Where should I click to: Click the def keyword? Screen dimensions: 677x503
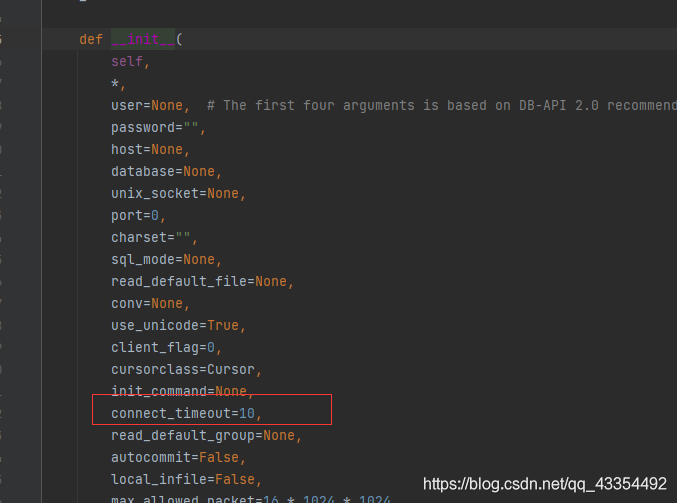click(91, 39)
